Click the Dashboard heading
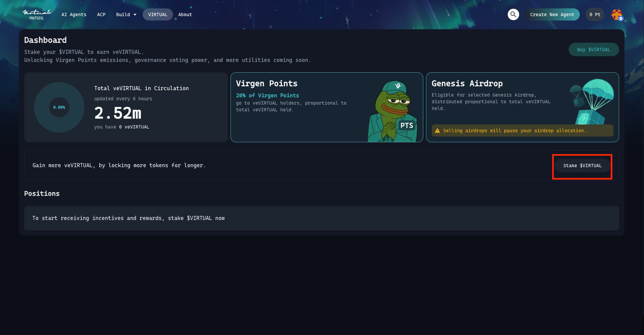 (x=45, y=40)
